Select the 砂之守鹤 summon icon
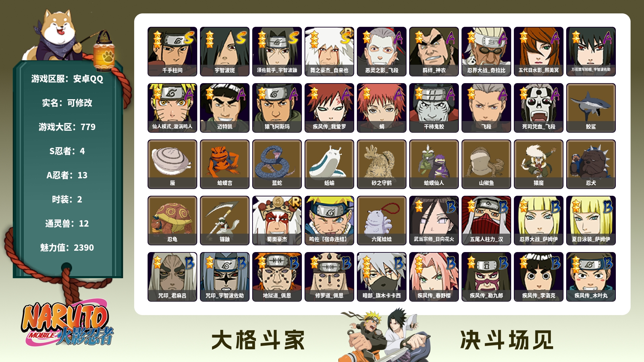Screen dimensions: 644x362 tap(382, 164)
